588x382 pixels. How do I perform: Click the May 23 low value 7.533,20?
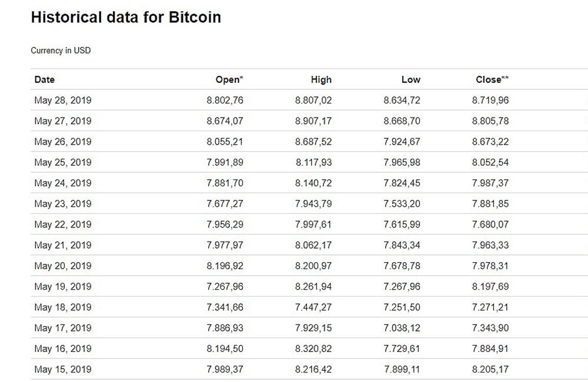click(x=402, y=204)
